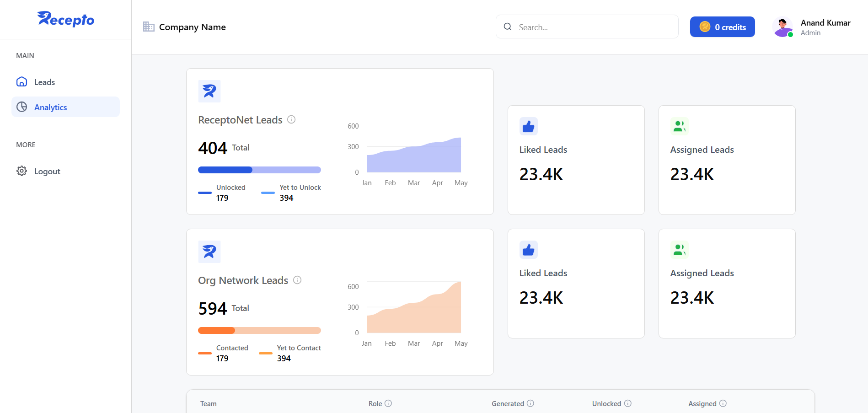This screenshot has width=868, height=413.
Task: Open the Leads section from the sidebar
Action: 44,82
